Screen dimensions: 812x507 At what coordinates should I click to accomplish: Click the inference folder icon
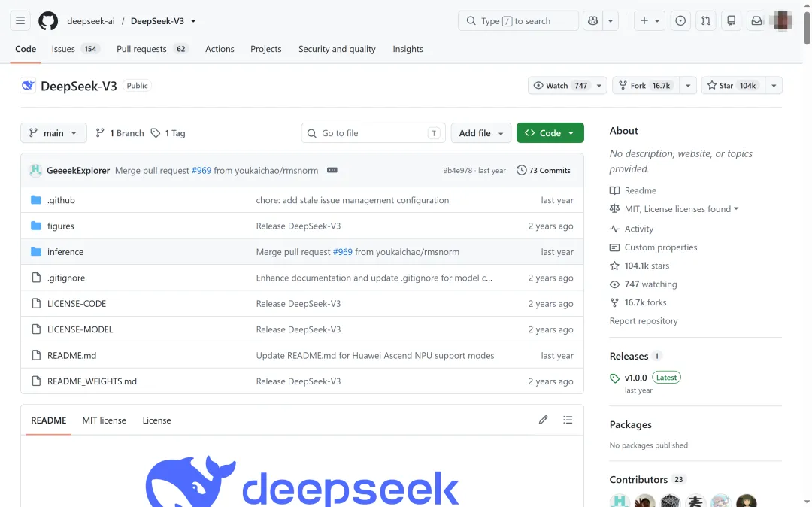36,252
